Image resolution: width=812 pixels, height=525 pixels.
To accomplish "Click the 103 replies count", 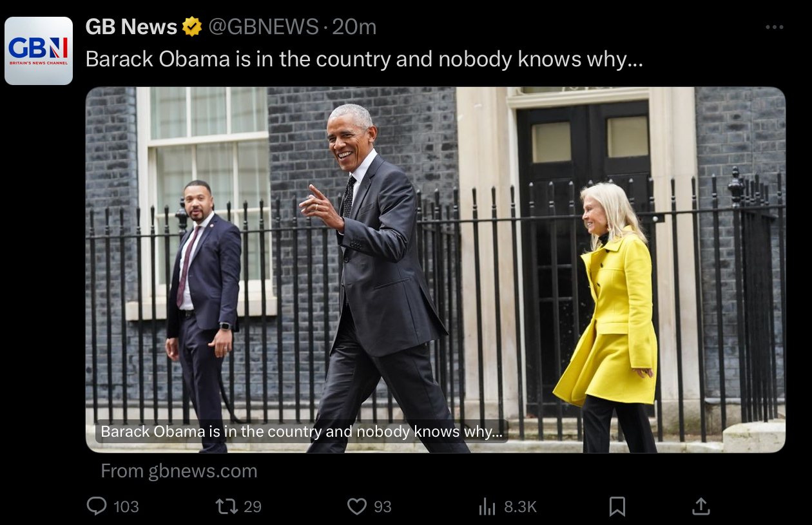I will click(126, 507).
